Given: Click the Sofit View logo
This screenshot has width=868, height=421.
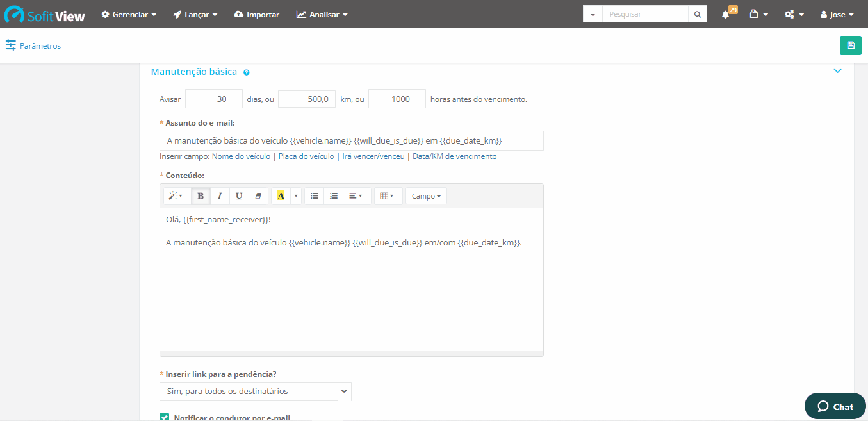Looking at the screenshot, I should tap(44, 14).
